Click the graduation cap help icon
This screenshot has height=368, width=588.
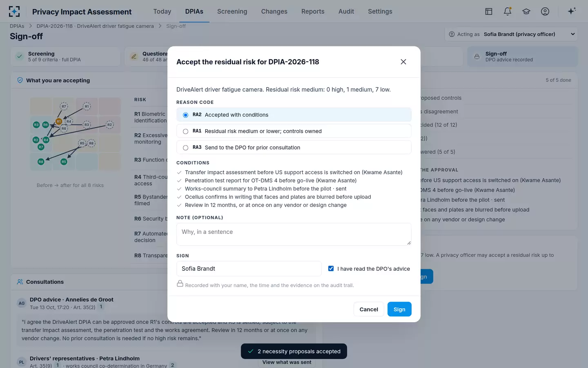coord(526,11)
